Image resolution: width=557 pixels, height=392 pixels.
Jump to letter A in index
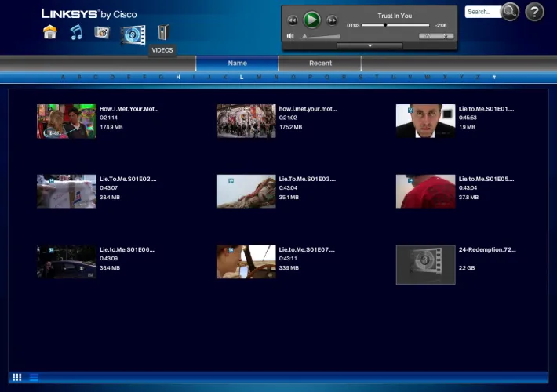63,77
